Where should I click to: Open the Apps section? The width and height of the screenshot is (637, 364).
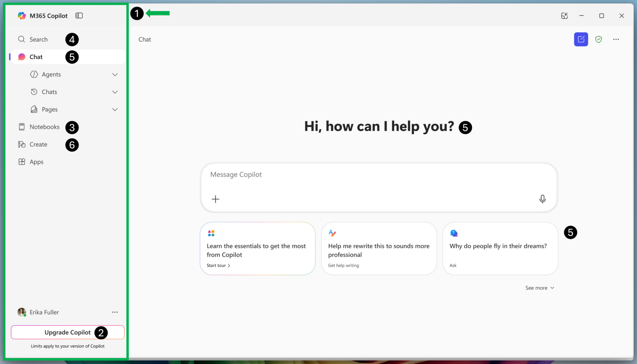[x=36, y=162]
